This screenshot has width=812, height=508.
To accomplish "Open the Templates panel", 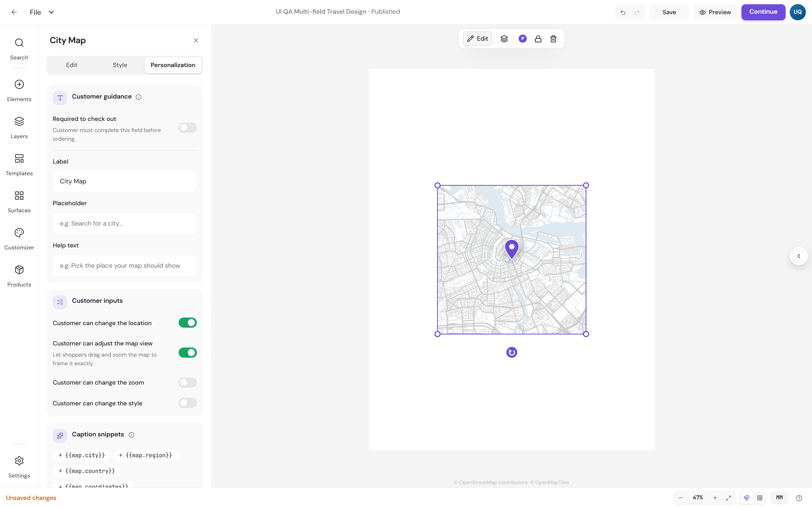I will point(19,165).
